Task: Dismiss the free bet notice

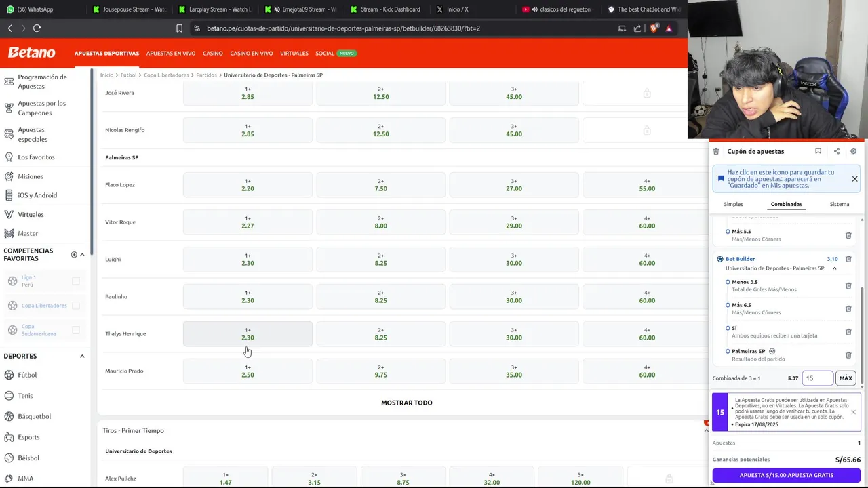Action: tap(853, 412)
